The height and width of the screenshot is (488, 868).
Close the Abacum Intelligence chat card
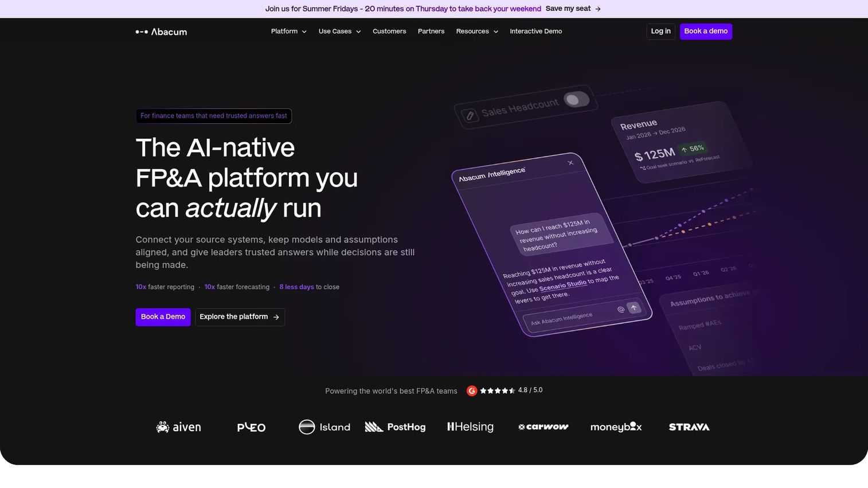point(570,163)
